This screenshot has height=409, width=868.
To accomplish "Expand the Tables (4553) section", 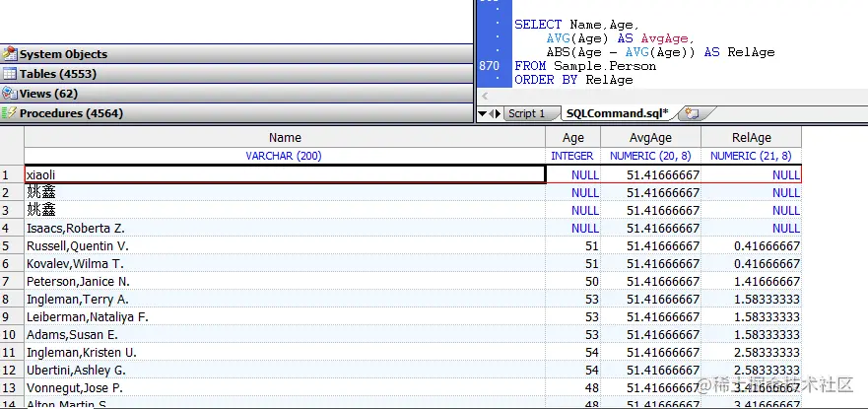I will pos(236,74).
